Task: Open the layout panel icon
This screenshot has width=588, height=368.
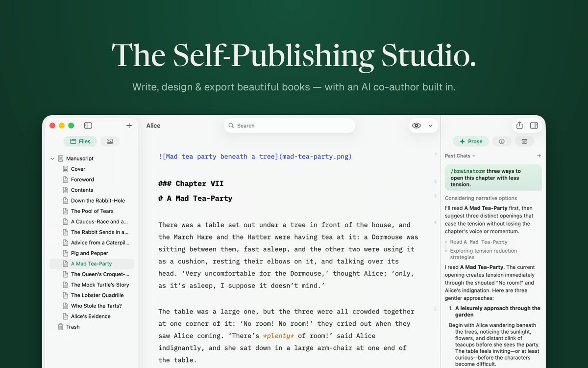Action: pyautogui.click(x=524, y=141)
